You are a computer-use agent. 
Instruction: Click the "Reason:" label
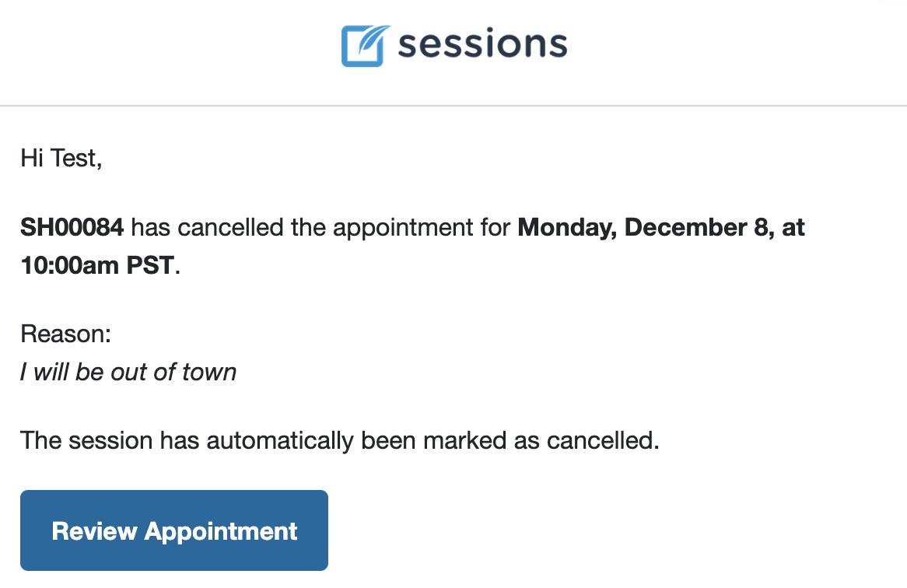65,334
